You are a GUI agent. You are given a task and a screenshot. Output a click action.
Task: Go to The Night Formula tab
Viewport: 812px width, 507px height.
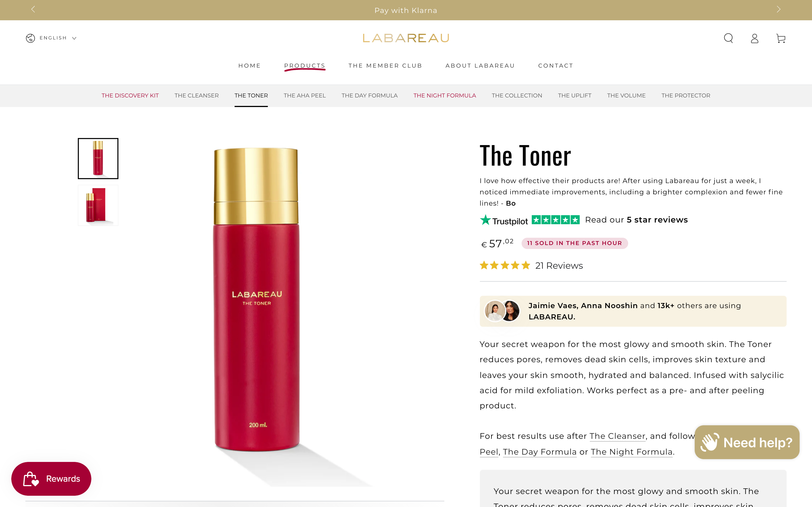tap(445, 95)
